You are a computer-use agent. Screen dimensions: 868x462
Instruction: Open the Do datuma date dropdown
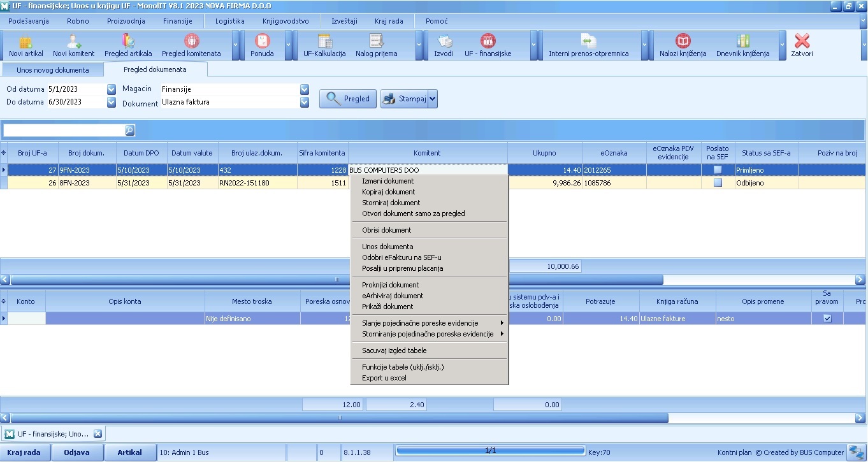[112, 102]
